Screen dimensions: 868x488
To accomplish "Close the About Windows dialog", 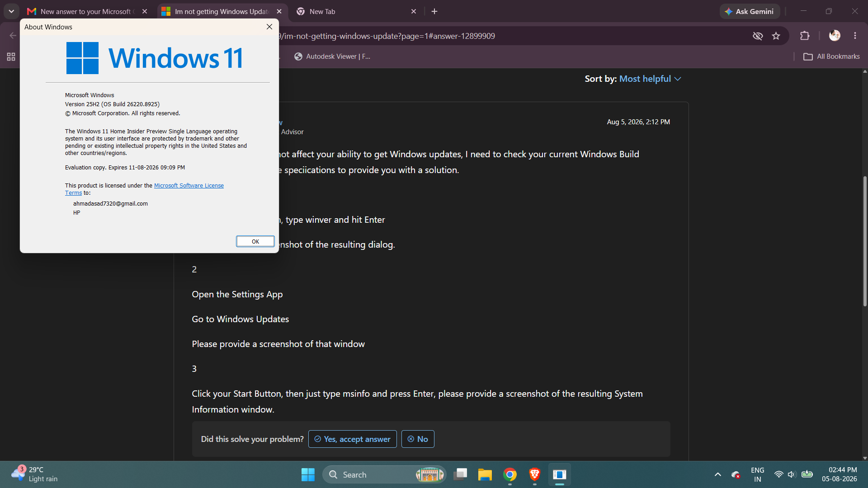I will click(x=269, y=27).
